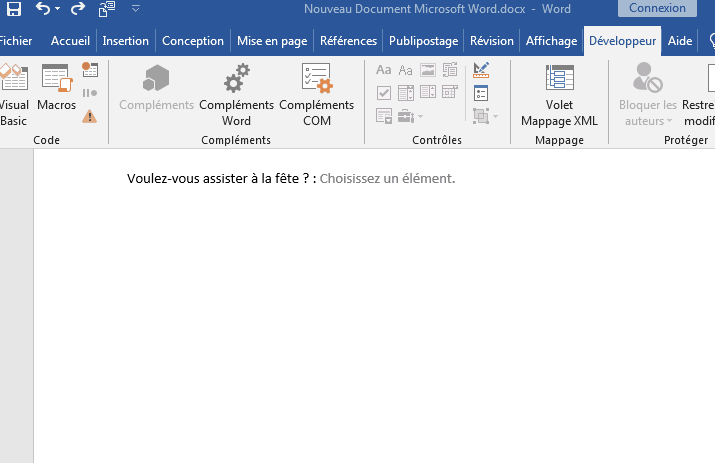This screenshot has width=715, height=463.
Task: Click the Record Macro icon
Action: [x=90, y=70]
